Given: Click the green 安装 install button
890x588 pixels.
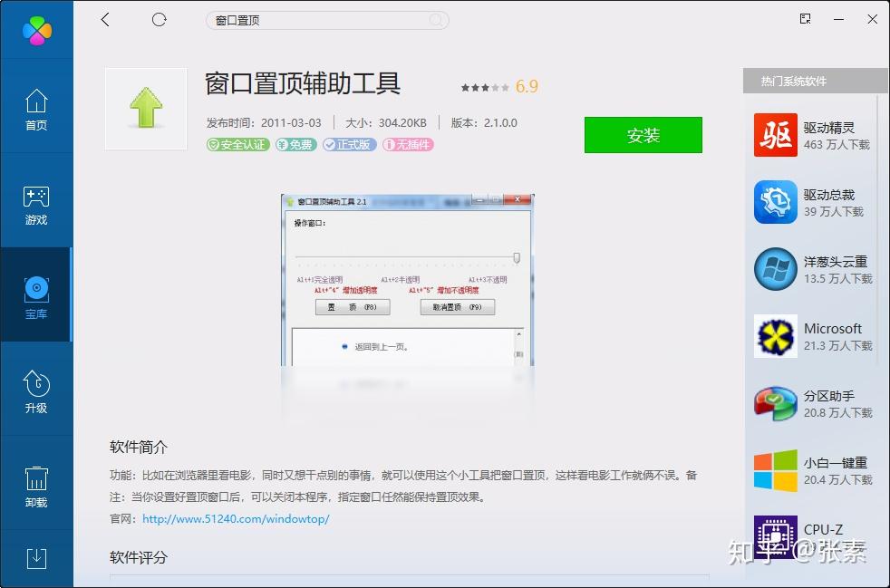Looking at the screenshot, I should click(x=643, y=135).
